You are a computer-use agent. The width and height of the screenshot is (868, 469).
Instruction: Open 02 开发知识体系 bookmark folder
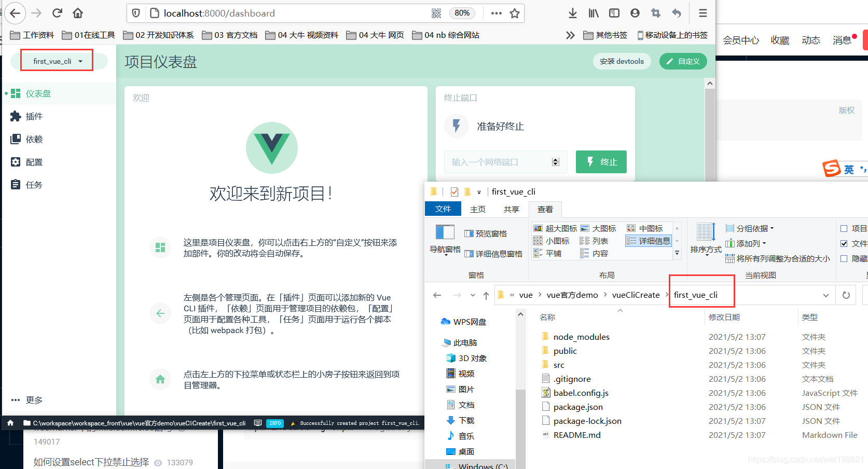(158, 35)
